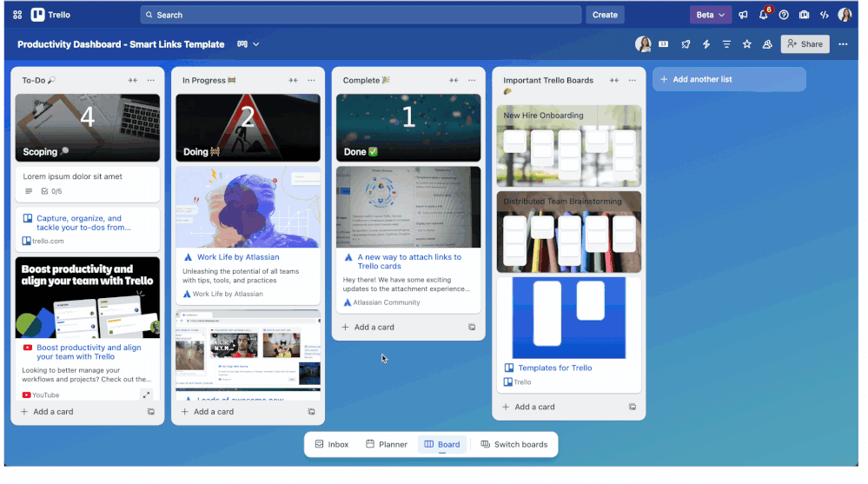
Task: Select the Board tab
Action: click(x=441, y=445)
